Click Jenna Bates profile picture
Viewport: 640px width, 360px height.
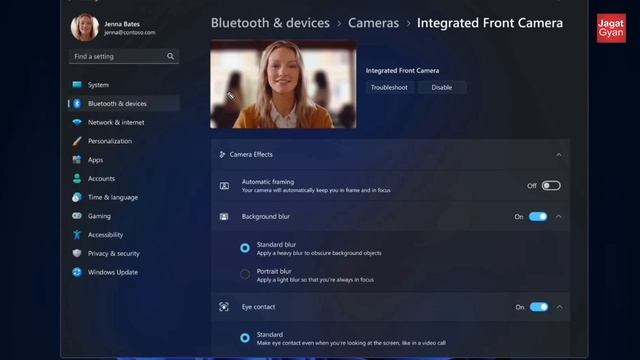[x=84, y=27]
